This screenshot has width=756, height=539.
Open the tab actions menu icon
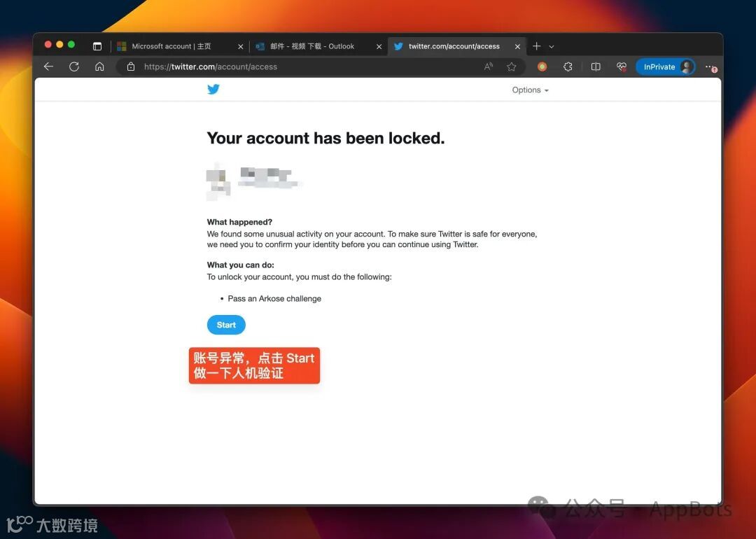pyautogui.click(x=97, y=46)
